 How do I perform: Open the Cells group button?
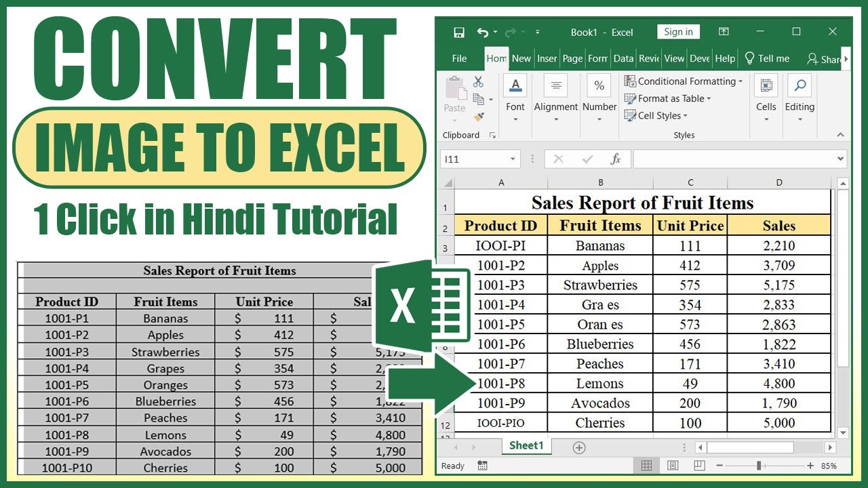[x=766, y=99]
